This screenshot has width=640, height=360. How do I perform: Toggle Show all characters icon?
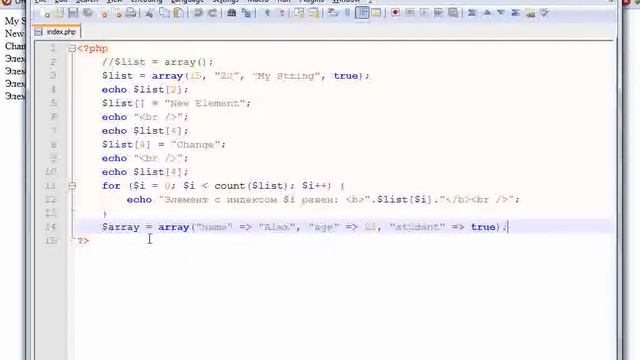click(x=348, y=13)
